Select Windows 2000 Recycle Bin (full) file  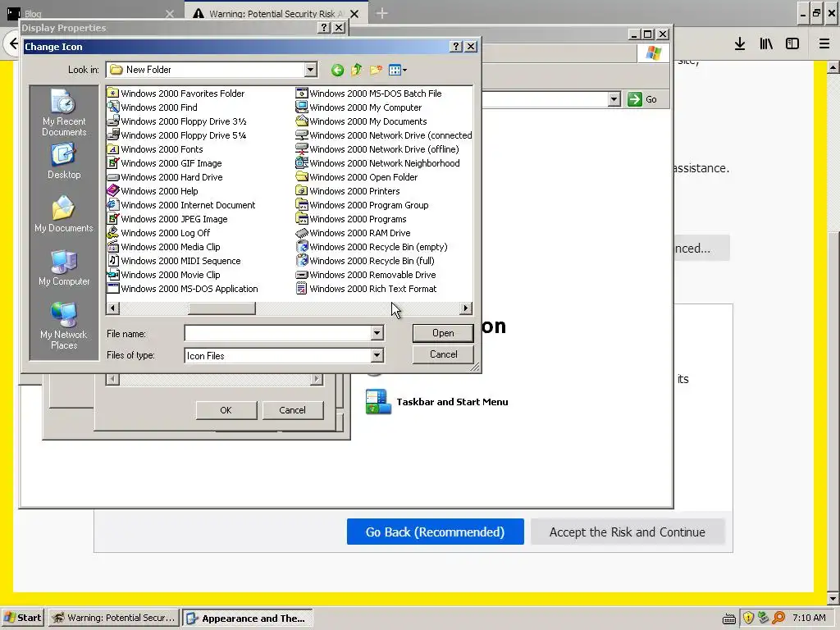pos(365,260)
